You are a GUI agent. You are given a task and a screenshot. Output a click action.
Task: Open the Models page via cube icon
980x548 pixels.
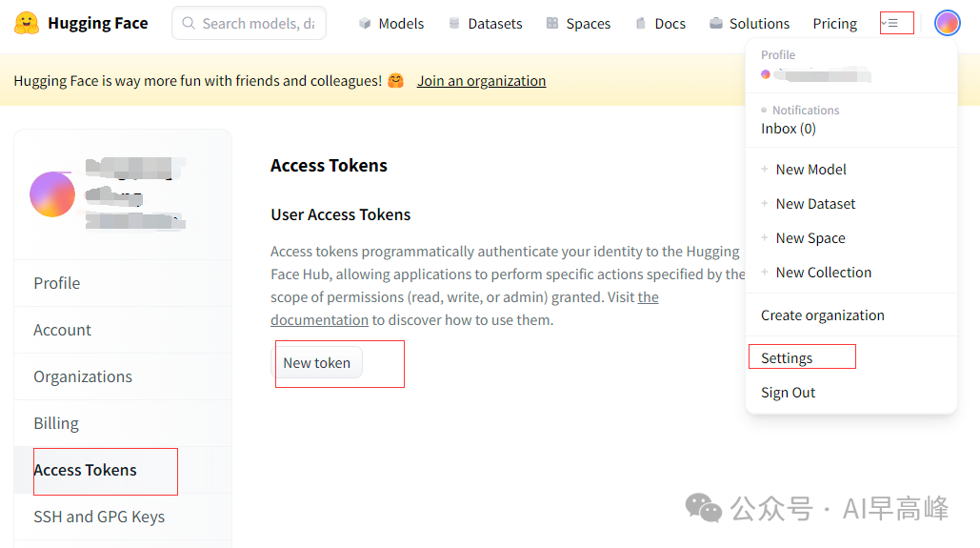(x=365, y=23)
